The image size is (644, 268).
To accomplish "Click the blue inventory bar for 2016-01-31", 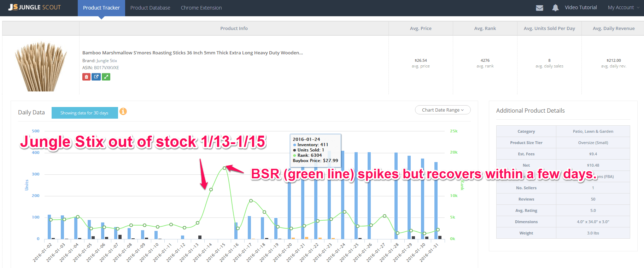I will (436, 201).
